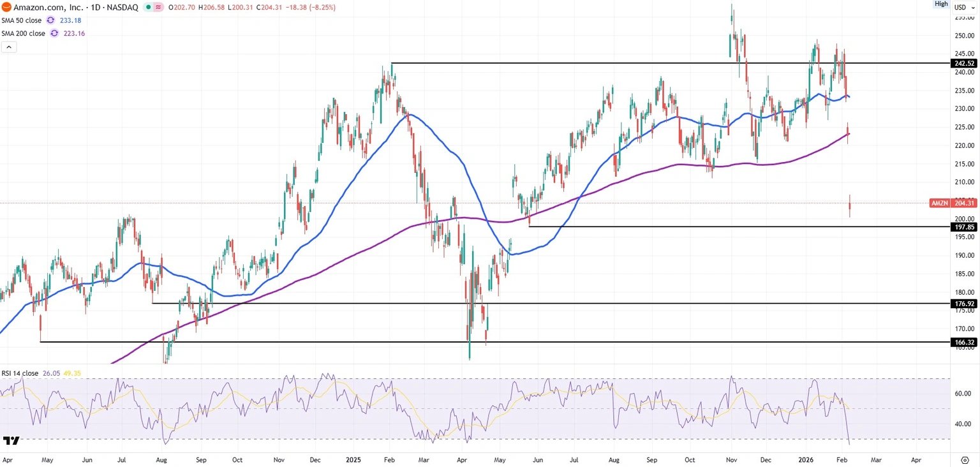Click the 197.85 support level price label

point(963,227)
